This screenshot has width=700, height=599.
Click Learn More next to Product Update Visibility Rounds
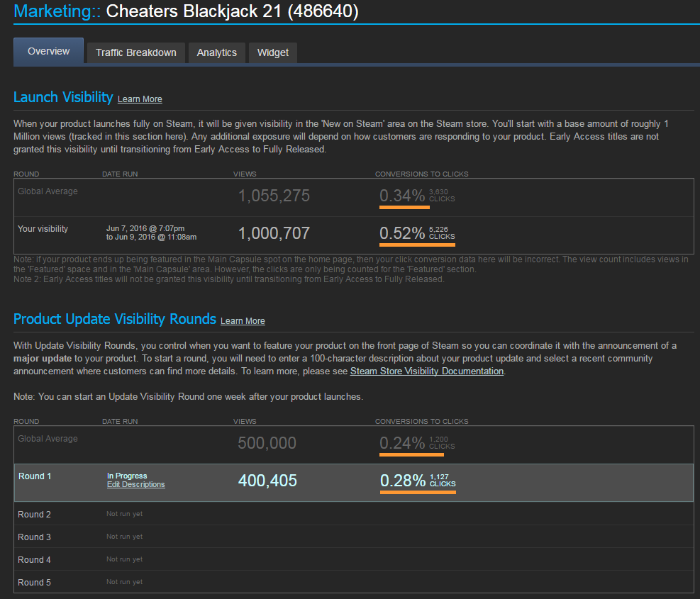[x=243, y=321]
